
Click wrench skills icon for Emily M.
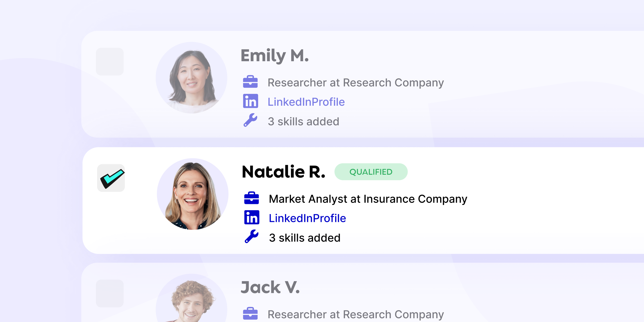point(250,120)
